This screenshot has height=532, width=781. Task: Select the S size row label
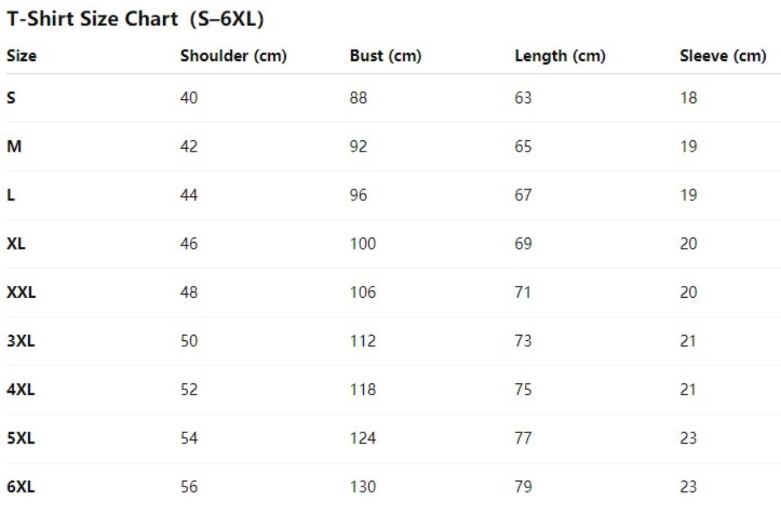(x=11, y=98)
